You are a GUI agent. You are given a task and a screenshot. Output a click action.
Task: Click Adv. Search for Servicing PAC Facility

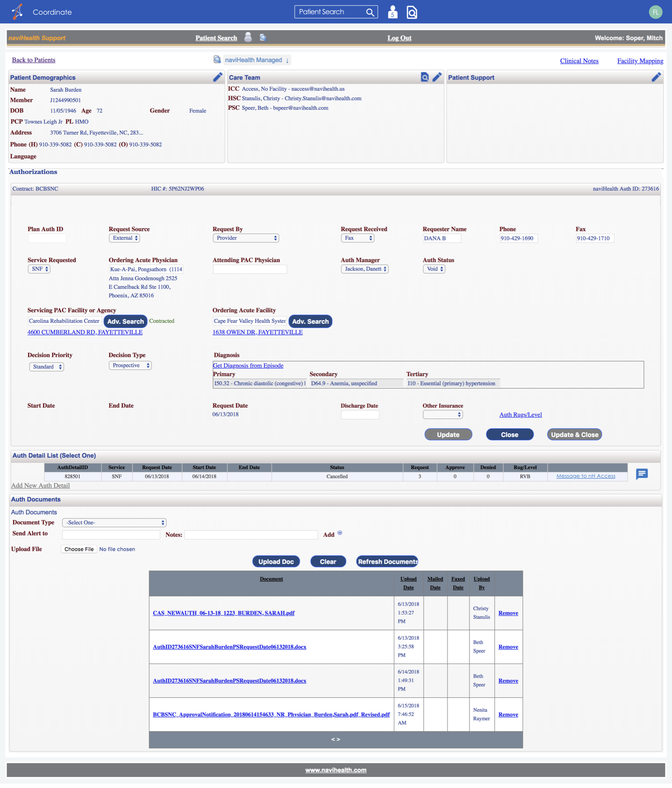click(125, 322)
